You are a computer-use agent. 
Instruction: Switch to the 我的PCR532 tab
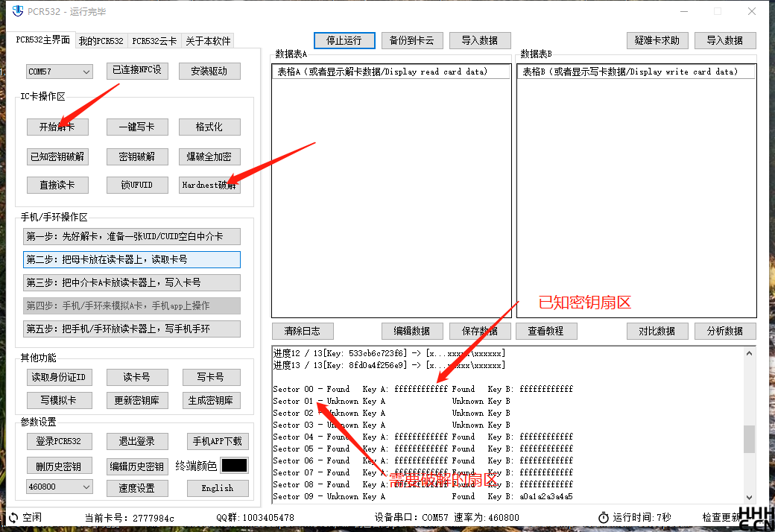[101, 41]
